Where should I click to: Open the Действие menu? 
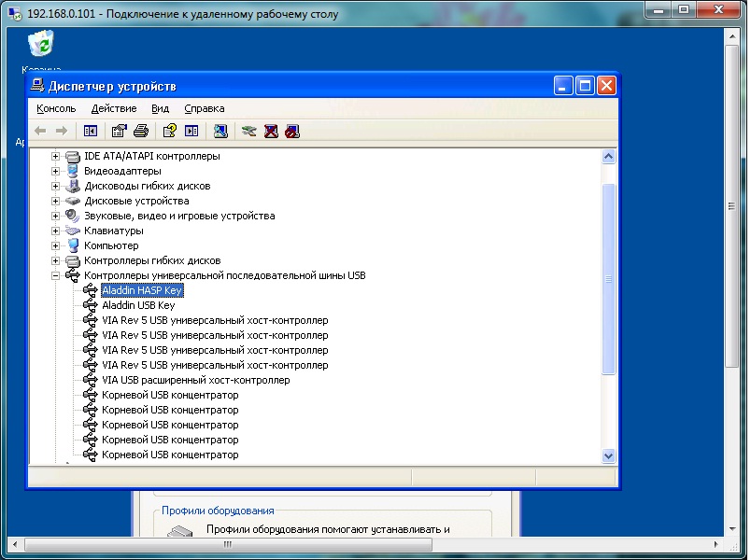point(114,108)
